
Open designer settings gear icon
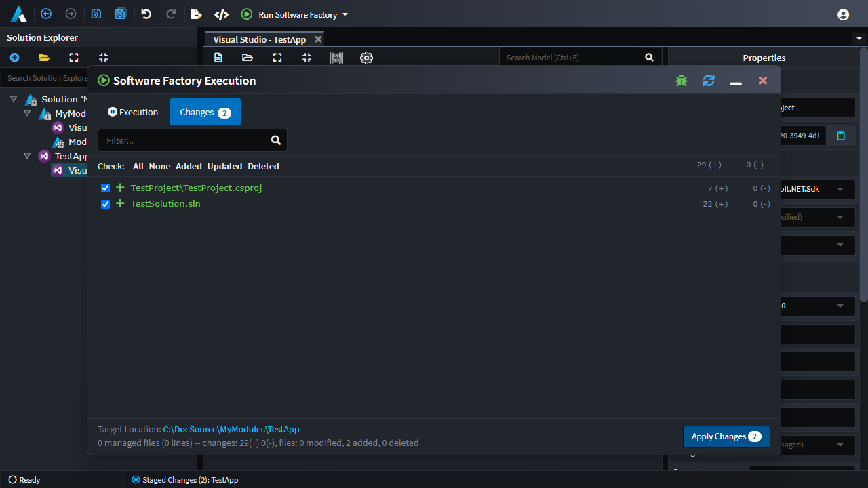coord(366,58)
